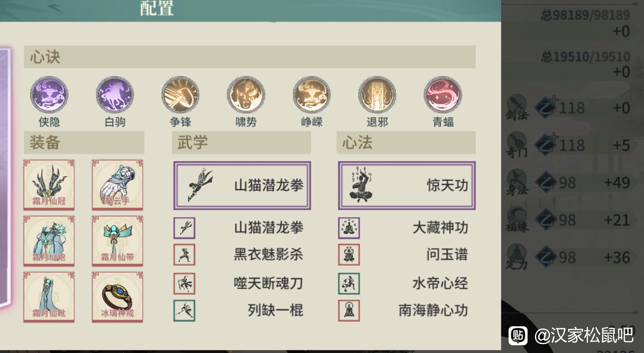The height and width of the screenshot is (353, 644).
Task: View the 冰璃神戒 ring equipment
Action: [118, 297]
